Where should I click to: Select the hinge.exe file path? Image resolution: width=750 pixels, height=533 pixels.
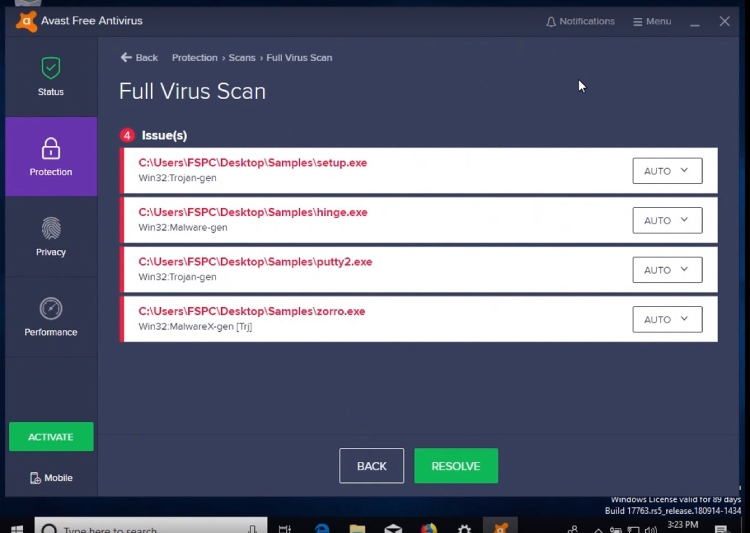(253, 212)
